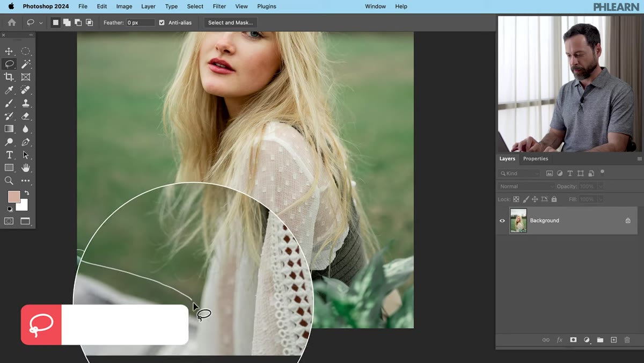Add a layer style with fx button
Screen dimensions: 644x363
coord(560,340)
